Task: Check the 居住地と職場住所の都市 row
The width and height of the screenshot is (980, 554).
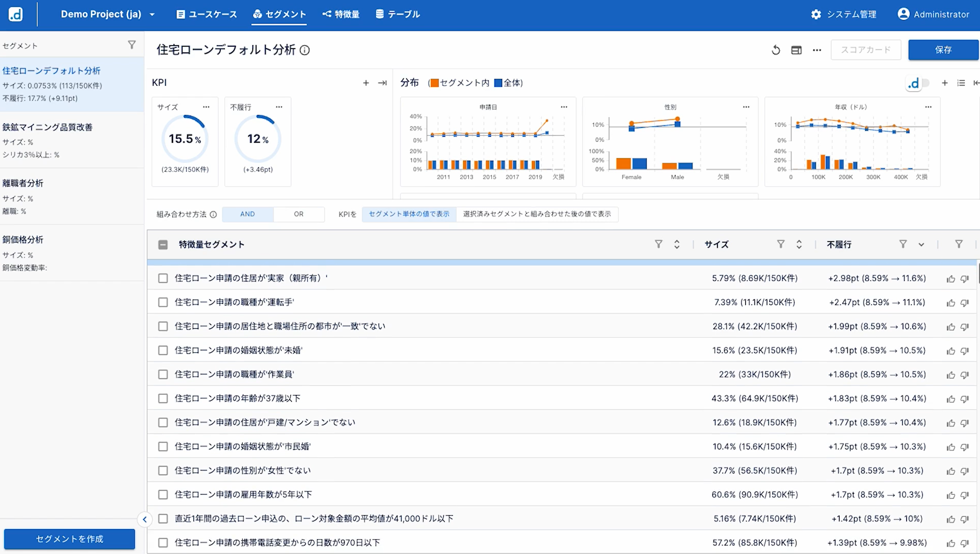Action: 163,326
